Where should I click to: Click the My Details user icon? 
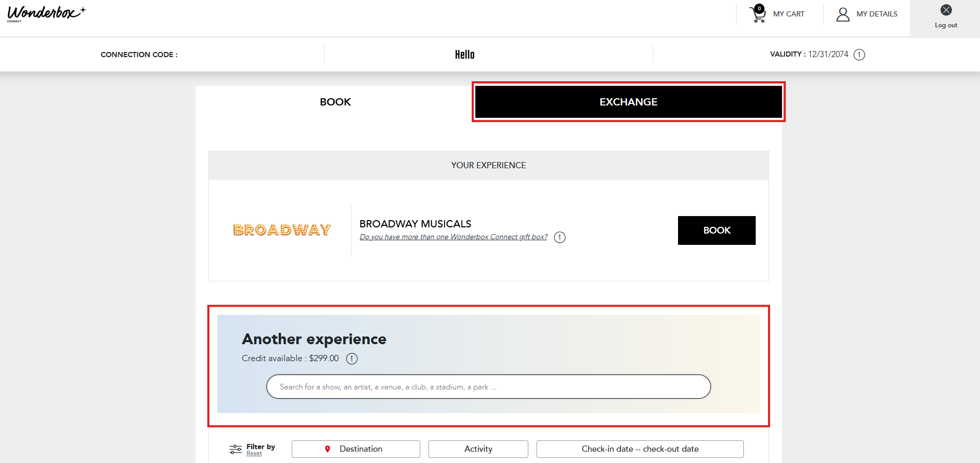click(843, 14)
